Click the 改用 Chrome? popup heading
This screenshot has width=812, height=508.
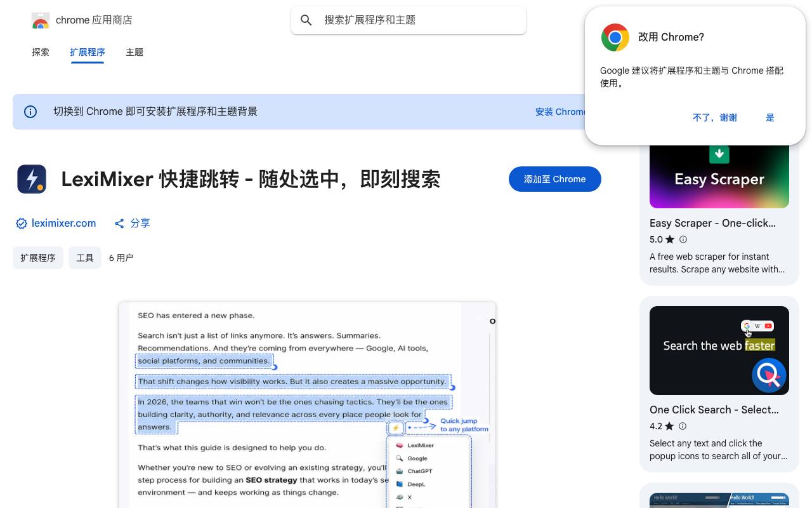point(671,37)
